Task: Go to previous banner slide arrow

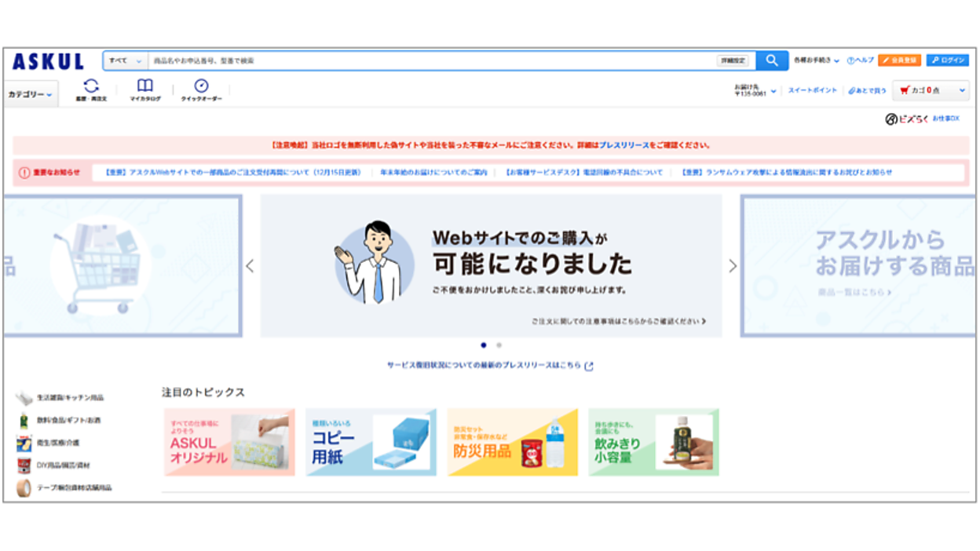Action: click(250, 266)
